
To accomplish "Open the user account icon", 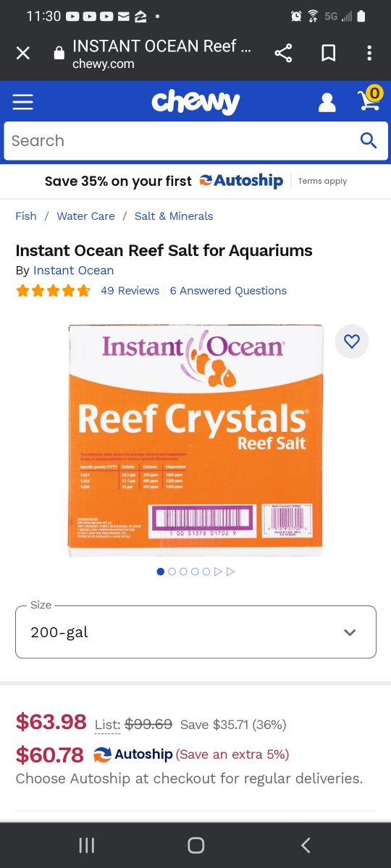I will coord(327,103).
